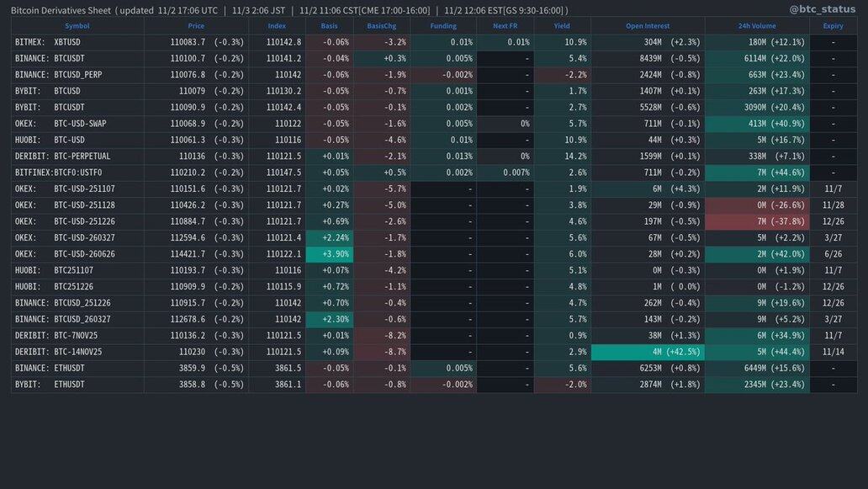
Task: Click the DERIBIT BTC-PERPETUAL symbol cell
Action: [x=77, y=156]
